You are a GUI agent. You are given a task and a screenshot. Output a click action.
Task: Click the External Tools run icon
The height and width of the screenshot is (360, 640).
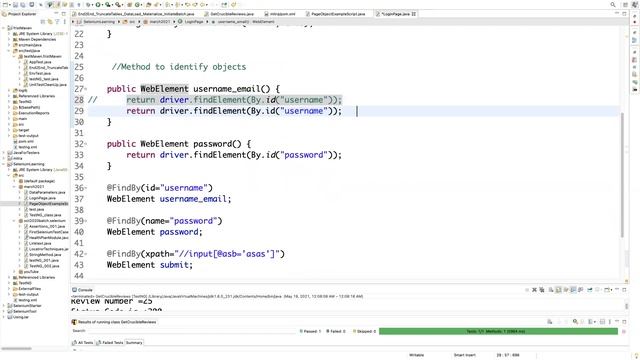118,5
